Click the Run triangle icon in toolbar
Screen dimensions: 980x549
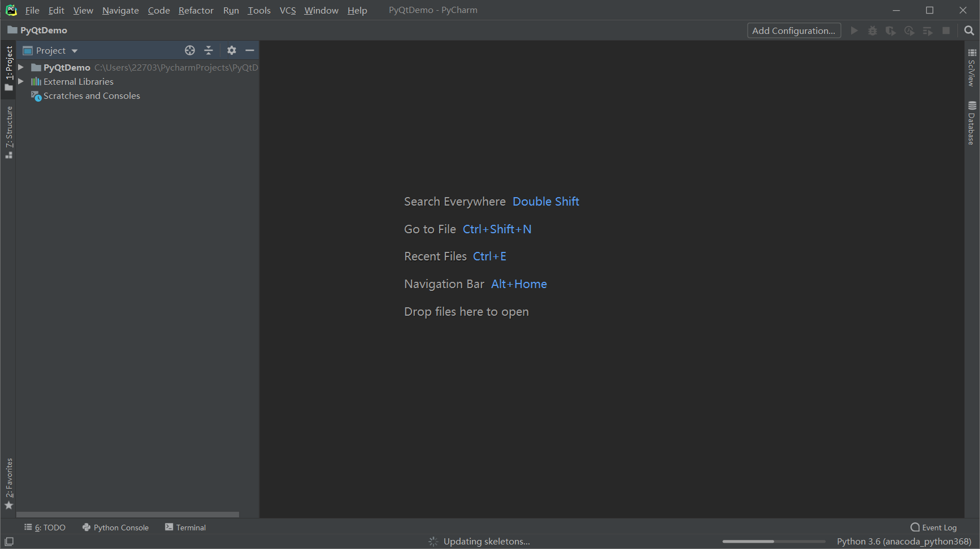click(x=855, y=30)
